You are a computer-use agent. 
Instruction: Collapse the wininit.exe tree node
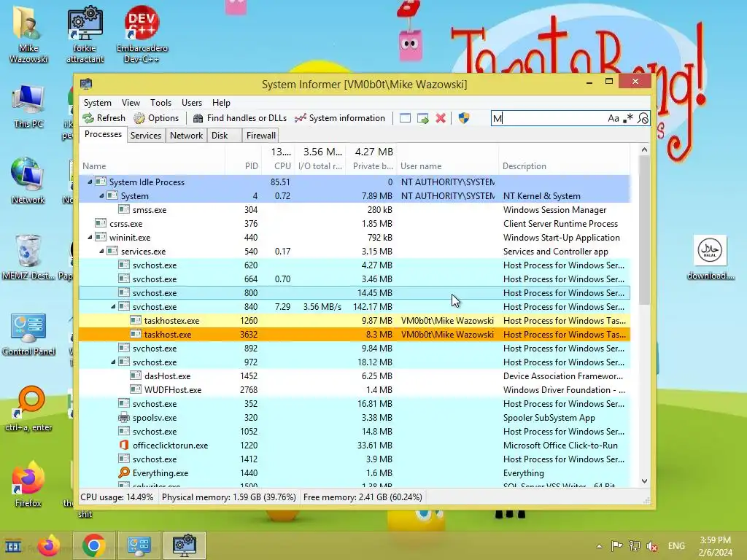[90, 237]
